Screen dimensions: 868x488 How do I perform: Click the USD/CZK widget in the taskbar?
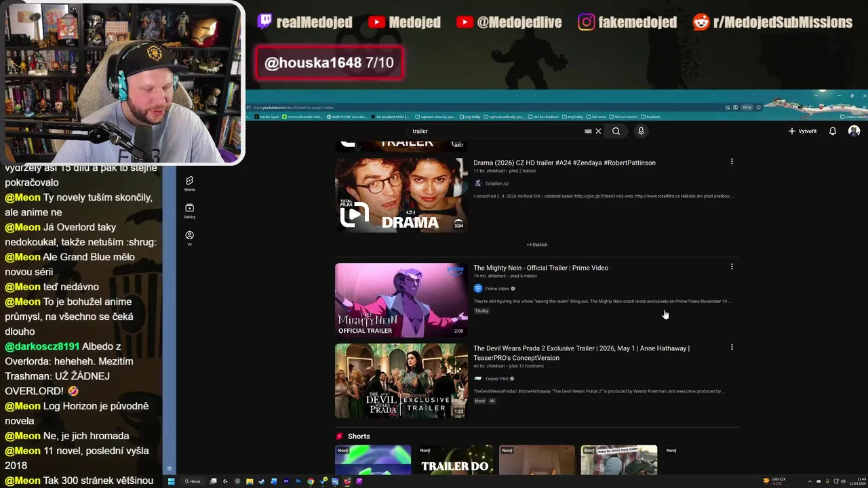[x=774, y=481]
